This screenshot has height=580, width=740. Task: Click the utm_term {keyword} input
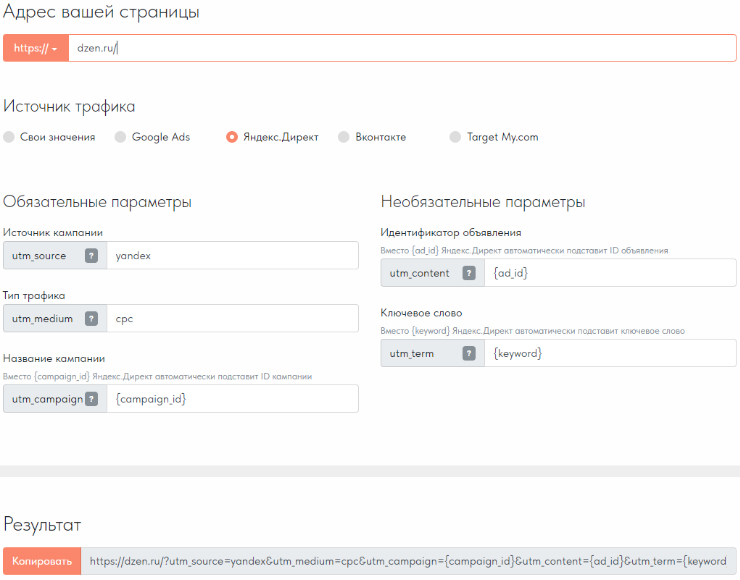click(x=608, y=353)
